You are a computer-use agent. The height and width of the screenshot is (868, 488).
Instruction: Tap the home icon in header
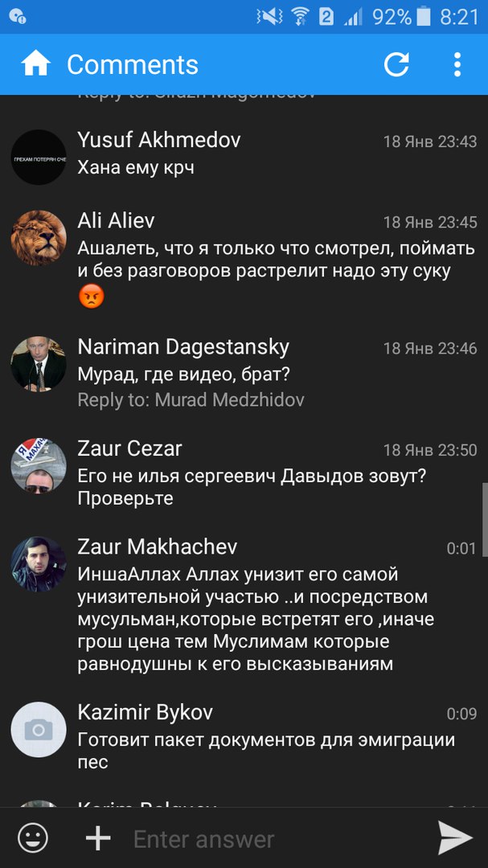click(36, 65)
